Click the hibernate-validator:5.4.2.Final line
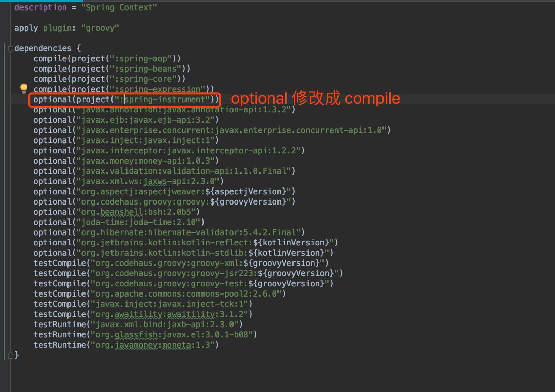The image size is (555, 392). click(169, 232)
